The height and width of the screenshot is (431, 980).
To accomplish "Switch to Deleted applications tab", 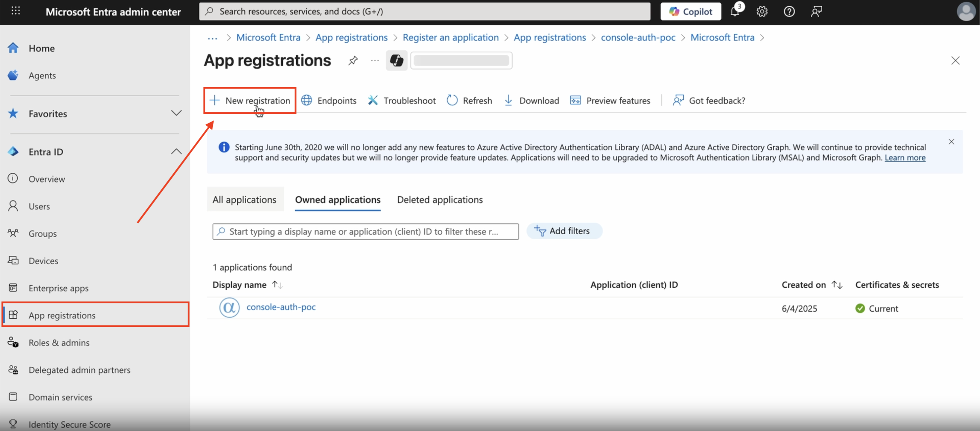I will point(440,199).
